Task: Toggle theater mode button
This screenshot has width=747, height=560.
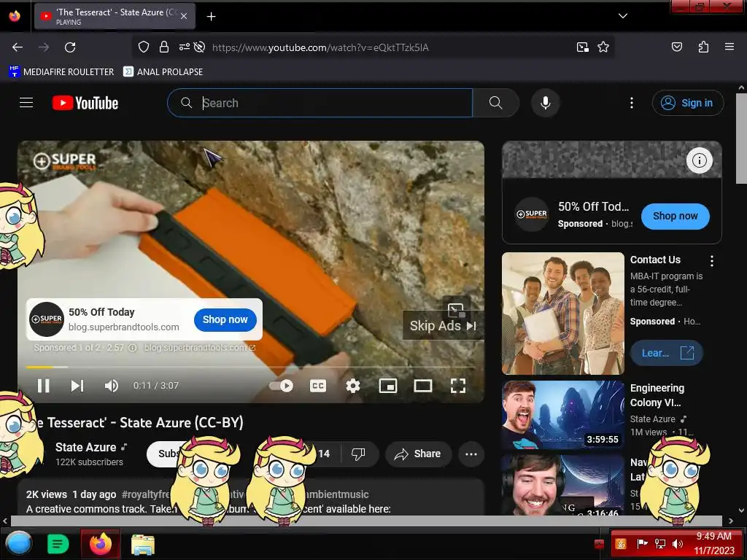Action: [423, 386]
